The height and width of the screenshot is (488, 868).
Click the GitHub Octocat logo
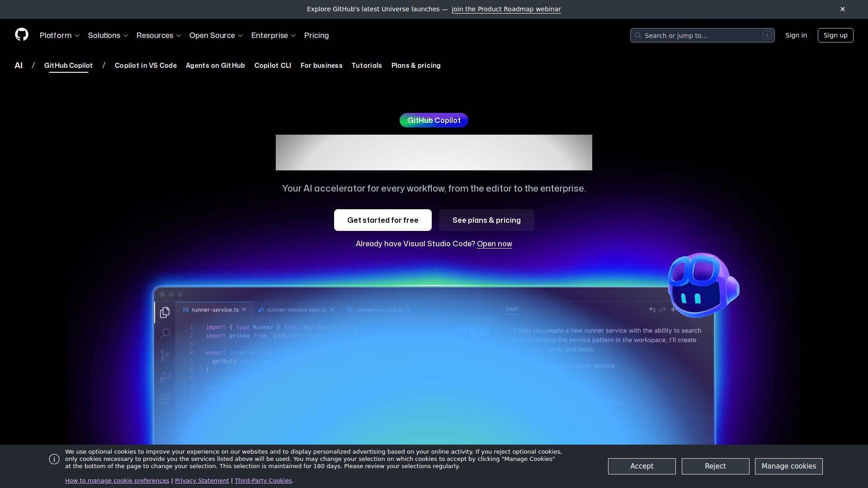coord(21,35)
